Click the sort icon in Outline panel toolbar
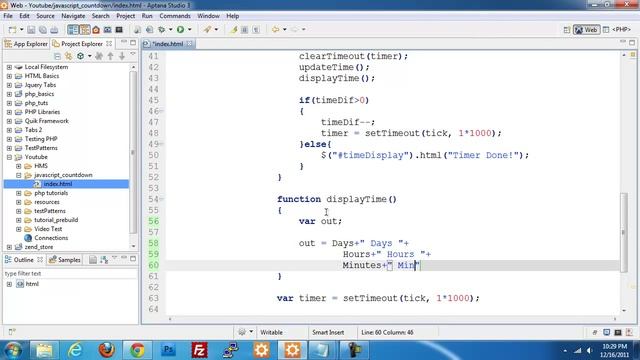Screen dimensions: 640x360 click(104, 260)
